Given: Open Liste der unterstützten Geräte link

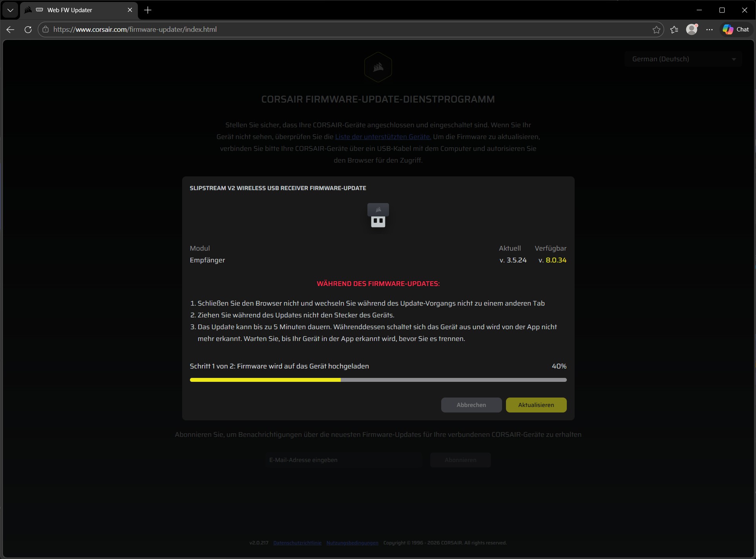Looking at the screenshot, I should pos(383,137).
